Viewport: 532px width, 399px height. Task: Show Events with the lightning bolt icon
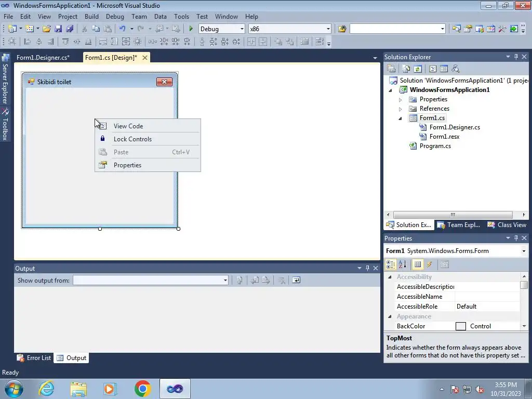pos(429,264)
